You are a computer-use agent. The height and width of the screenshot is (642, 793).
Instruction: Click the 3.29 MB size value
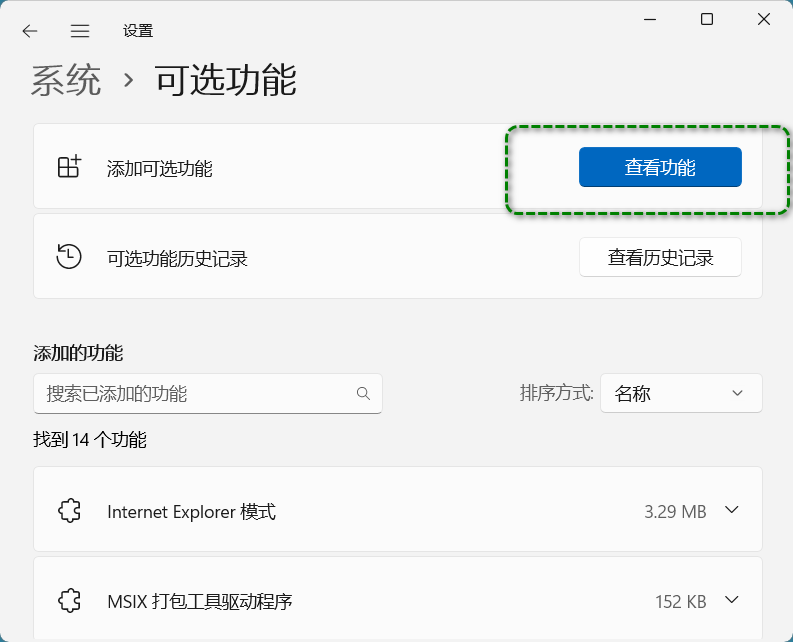[x=675, y=512]
